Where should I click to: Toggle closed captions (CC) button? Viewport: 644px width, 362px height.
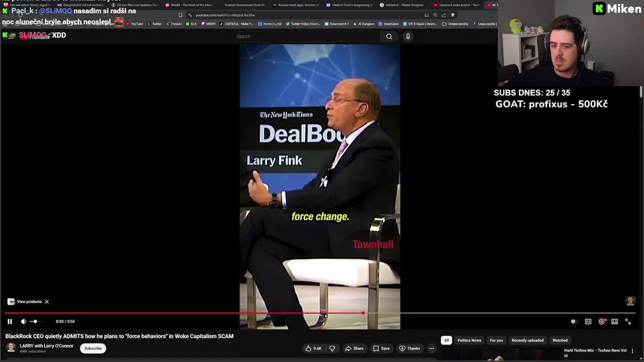588,321
